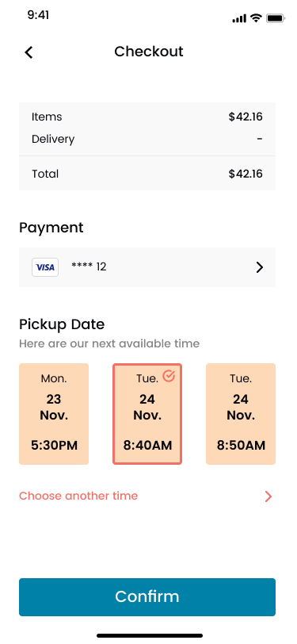Tap the masked card number **** 12
This screenshot has height=644, width=297.
[x=89, y=267]
